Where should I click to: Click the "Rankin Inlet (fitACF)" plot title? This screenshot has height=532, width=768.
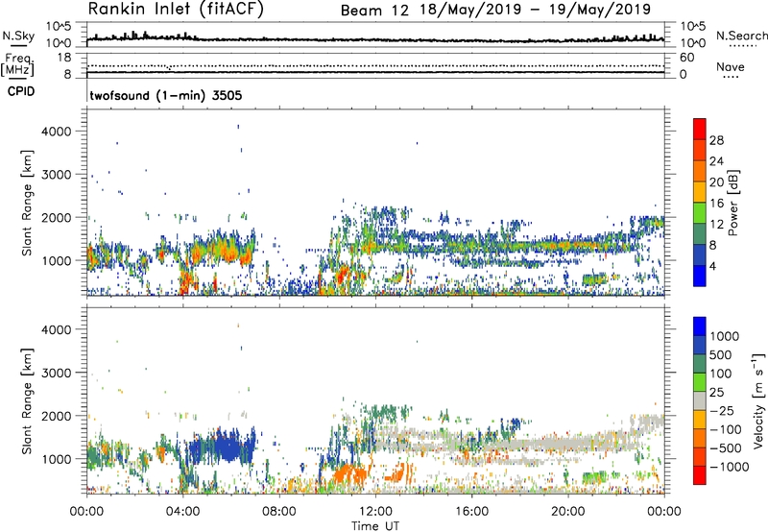click(176, 9)
